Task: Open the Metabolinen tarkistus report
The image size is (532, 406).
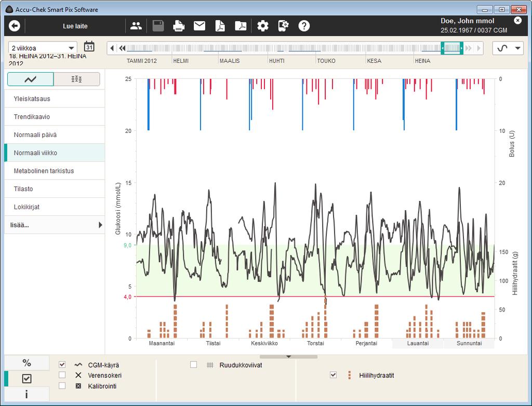Action: pyautogui.click(x=55, y=171)
